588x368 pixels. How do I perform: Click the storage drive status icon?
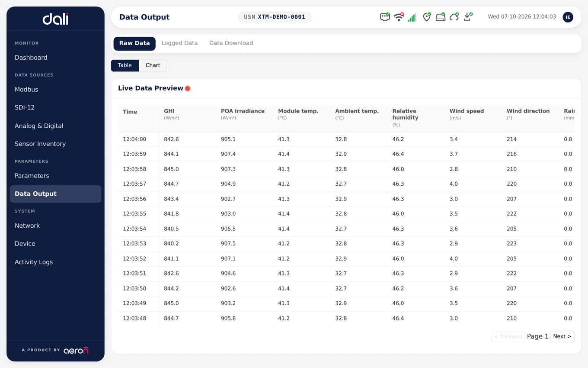(x=441, y=17)
